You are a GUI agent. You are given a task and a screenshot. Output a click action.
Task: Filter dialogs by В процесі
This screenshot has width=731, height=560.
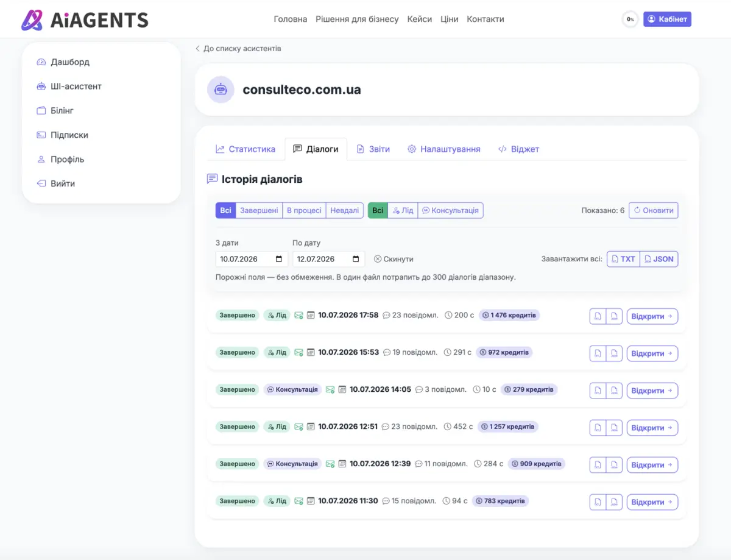(304, 211)
